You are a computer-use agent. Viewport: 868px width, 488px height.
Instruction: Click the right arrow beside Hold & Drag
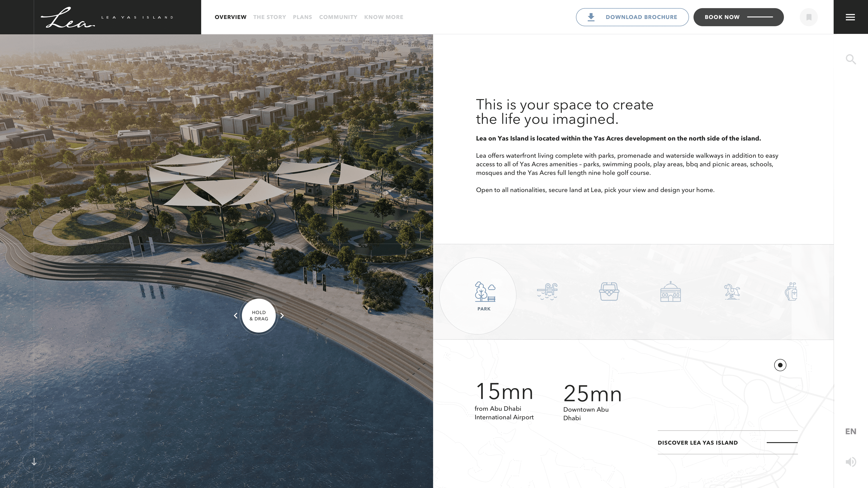pos(282,316)
